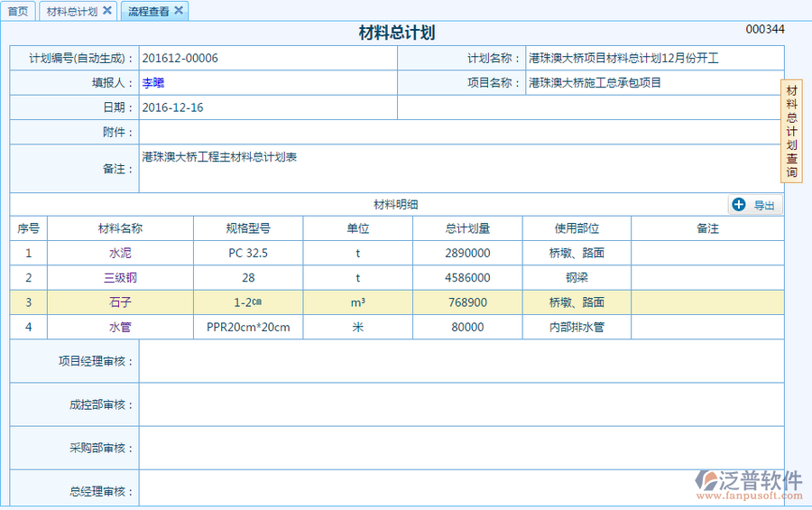The height and width of the screenshot is (510, 812).
Task: Click the 钢梁 usage cell
Action: point(577,278)
